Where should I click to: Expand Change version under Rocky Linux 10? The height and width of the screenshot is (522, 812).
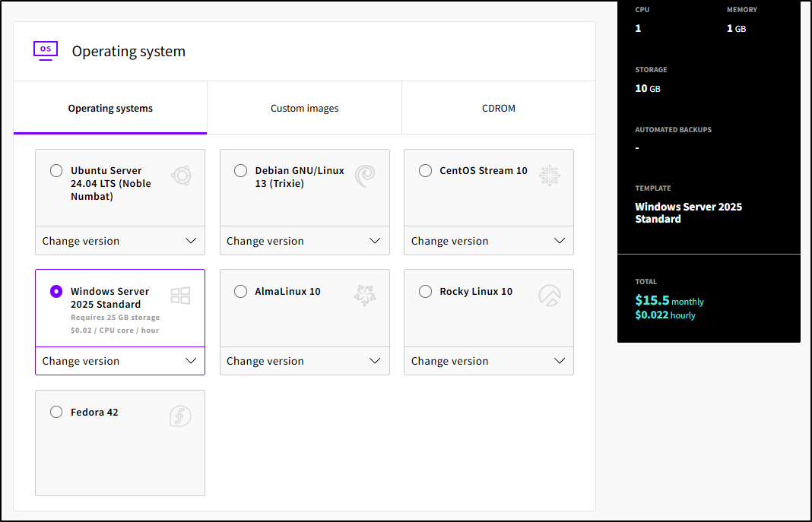pos(488,361)
